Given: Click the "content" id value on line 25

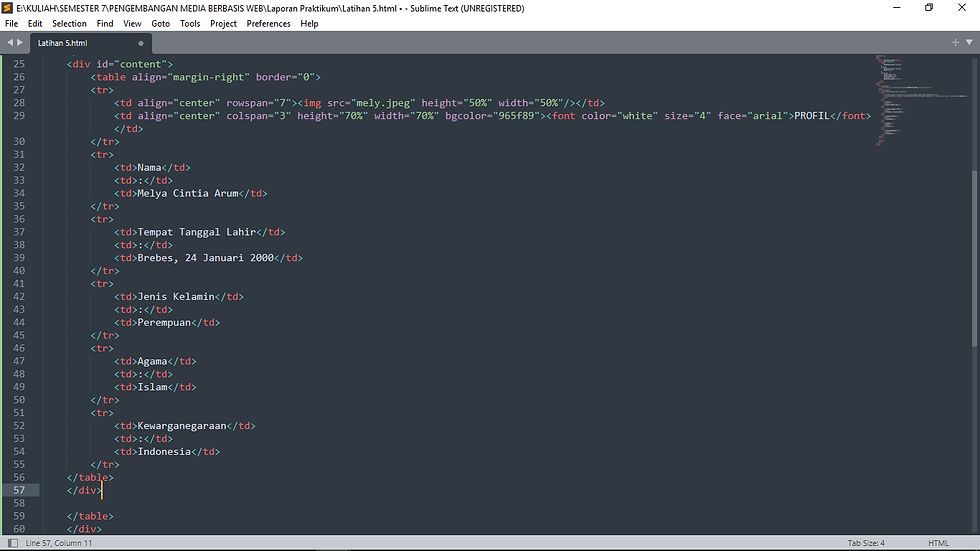Looking at the screenshot, I should tap(143, 64).
